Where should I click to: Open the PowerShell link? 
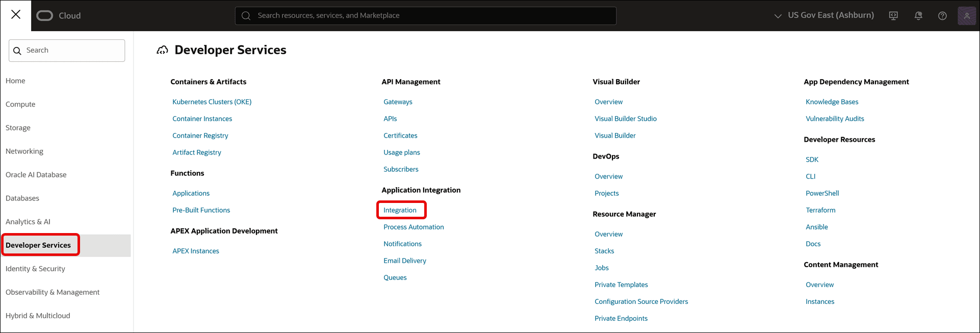822,193
